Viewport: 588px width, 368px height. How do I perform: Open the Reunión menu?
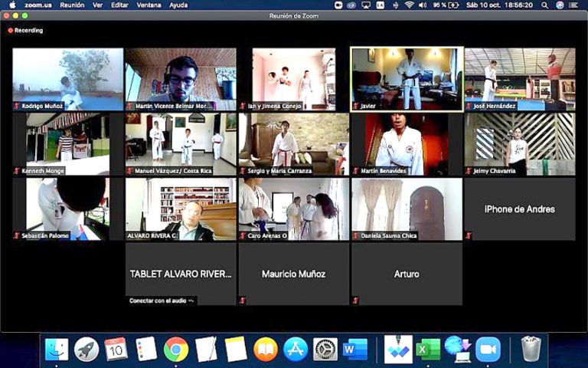click(x=72, y=5)
